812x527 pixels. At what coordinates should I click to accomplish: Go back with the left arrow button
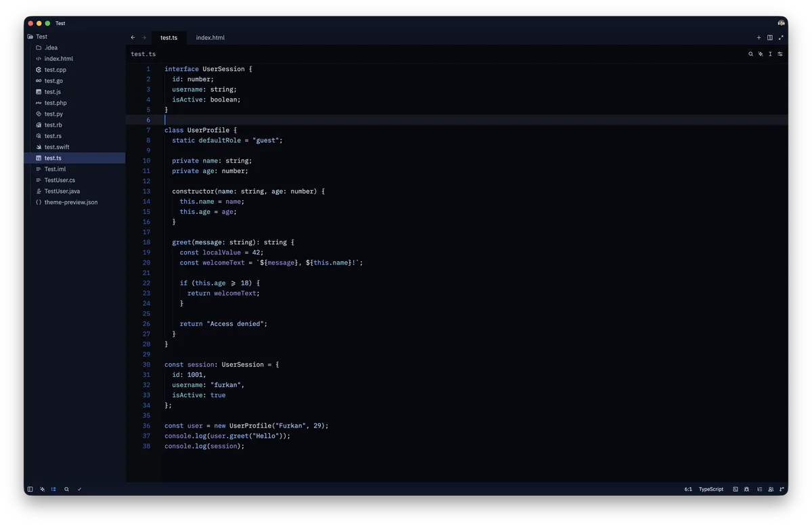point(133,38)
